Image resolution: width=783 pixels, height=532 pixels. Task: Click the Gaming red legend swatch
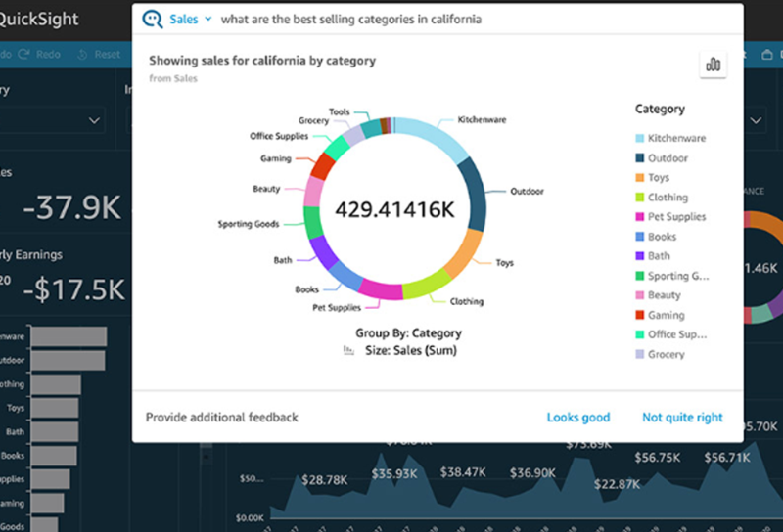pos(639,315)
